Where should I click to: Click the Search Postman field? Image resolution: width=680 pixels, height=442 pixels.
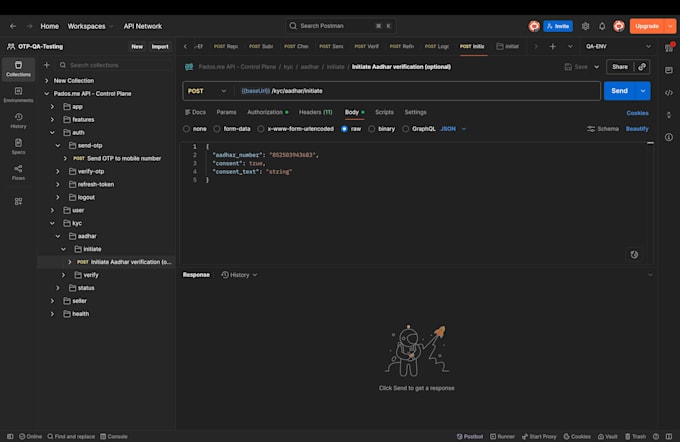click(341, 26)
